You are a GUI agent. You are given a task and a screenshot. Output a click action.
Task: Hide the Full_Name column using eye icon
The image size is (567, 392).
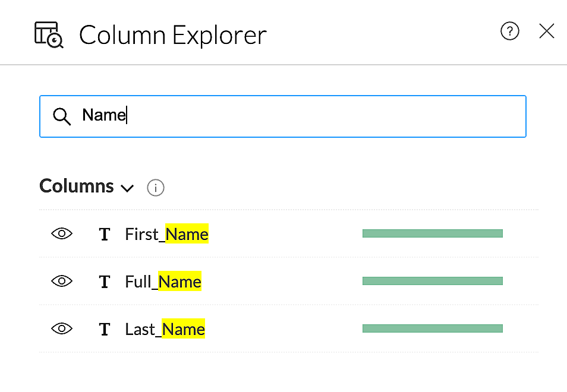pyautogui.click(x=62, y=281)
